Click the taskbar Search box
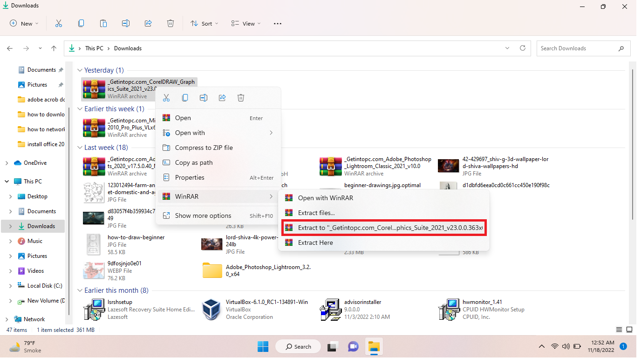This screenshot has width=641, height=364. coord(298,347)
